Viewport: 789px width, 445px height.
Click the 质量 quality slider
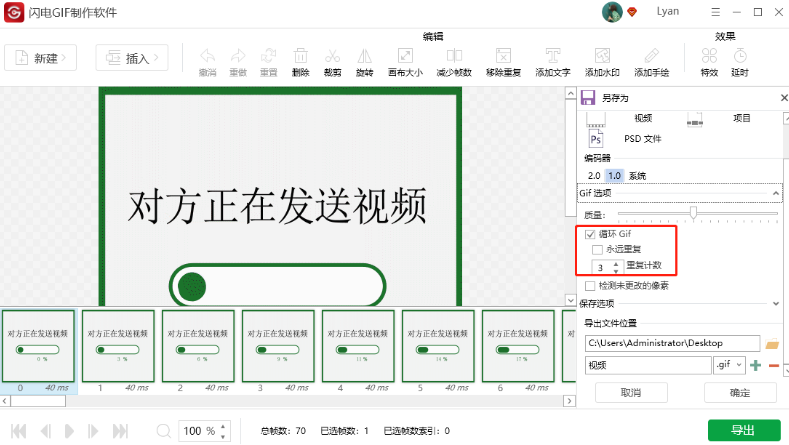tap(694, 213)
